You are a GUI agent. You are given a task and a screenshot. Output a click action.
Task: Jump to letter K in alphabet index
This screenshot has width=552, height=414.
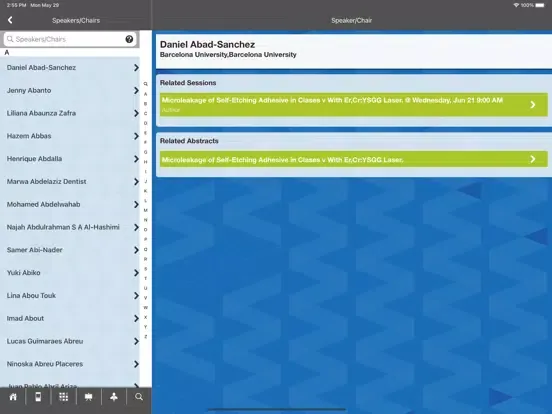[145, 191]
